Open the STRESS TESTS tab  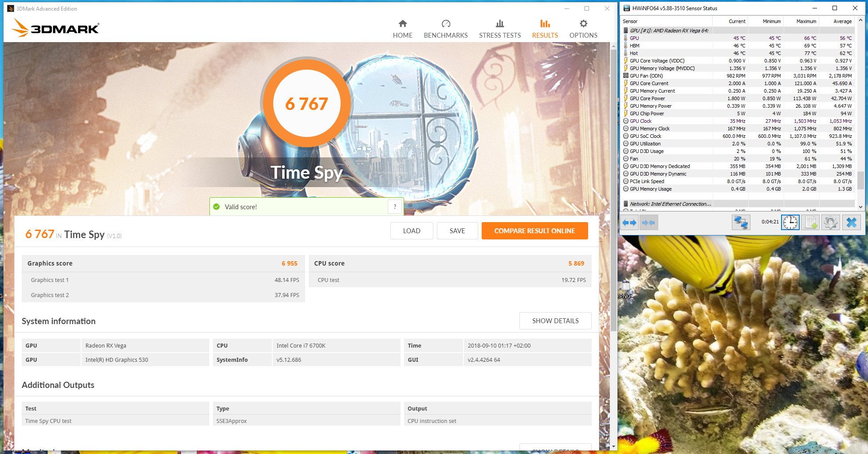[500, 29]
